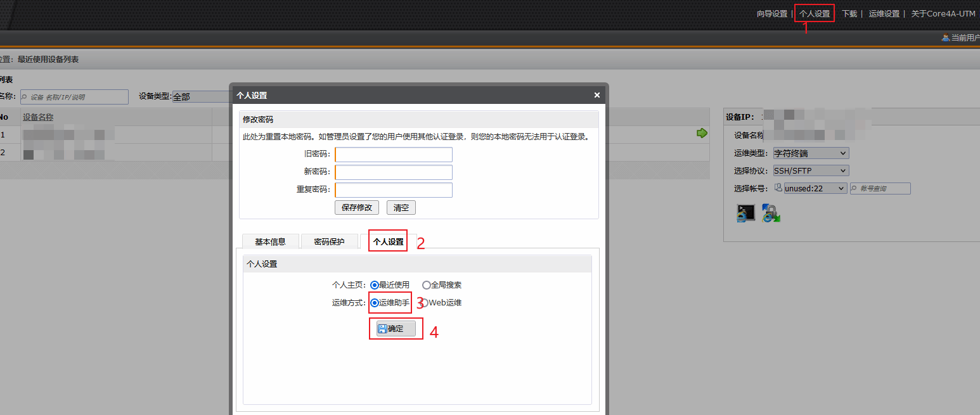Screen dimensions: 980x415
Task: Launch the SSH terminal session icon
Action: pyautogui.click(x=745, y=214)
